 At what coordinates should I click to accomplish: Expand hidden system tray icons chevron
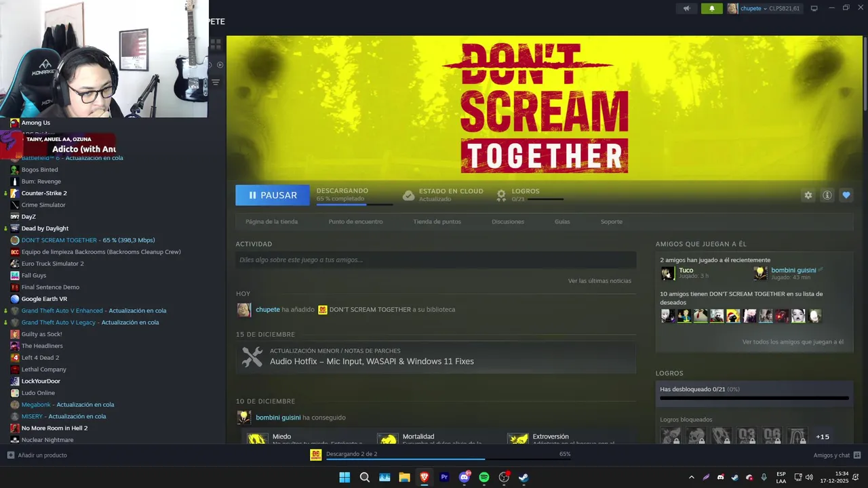click(x=691, y=477)
